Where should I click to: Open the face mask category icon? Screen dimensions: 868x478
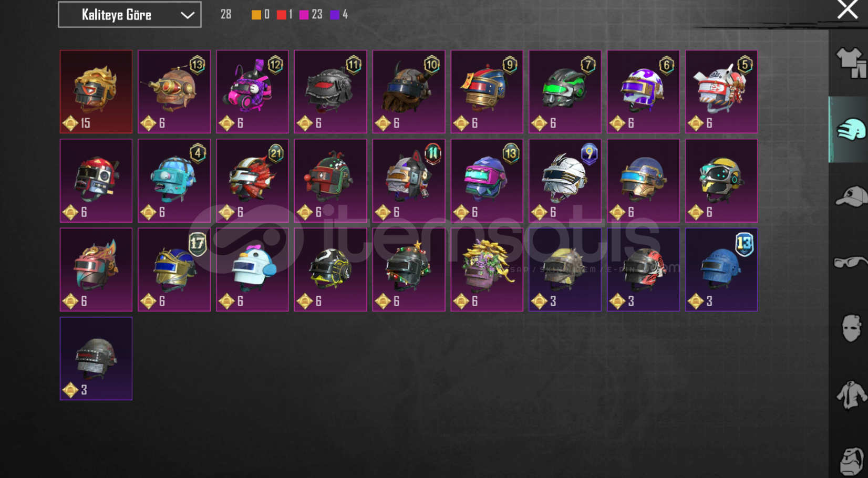pos(851,328)
